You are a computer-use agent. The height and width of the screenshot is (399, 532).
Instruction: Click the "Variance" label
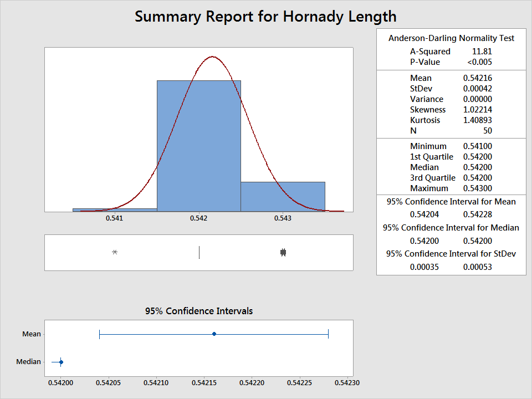[x=427, y=99]
